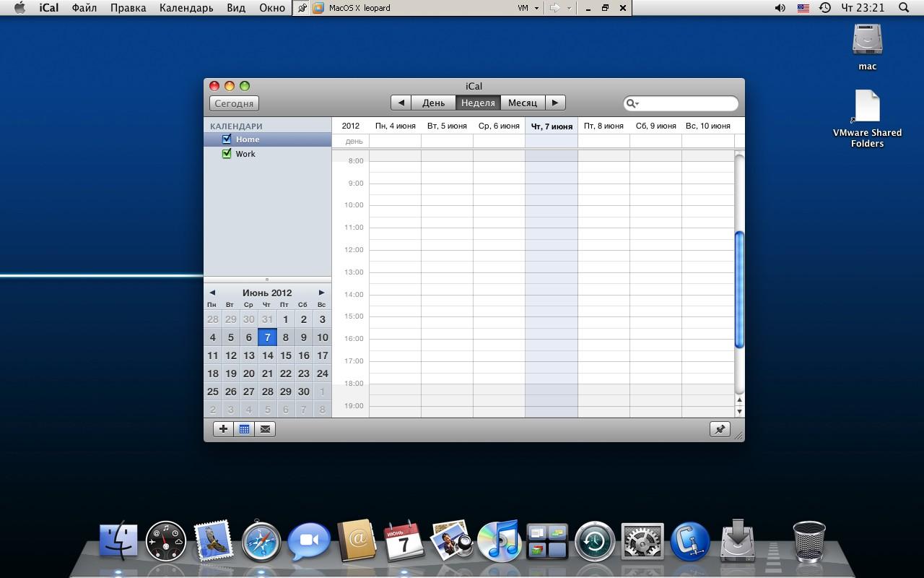The width and height of the screenshot is (924, 578).
Task: Switch to the Месяц view tab
Action: [522, 103]
